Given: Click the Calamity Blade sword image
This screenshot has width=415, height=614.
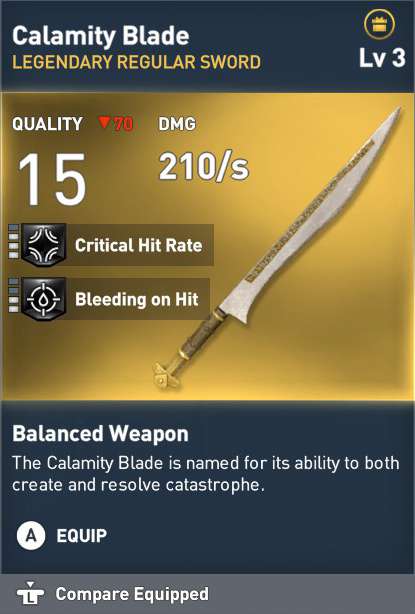Looking at the screenshot, I should point(278,249).
